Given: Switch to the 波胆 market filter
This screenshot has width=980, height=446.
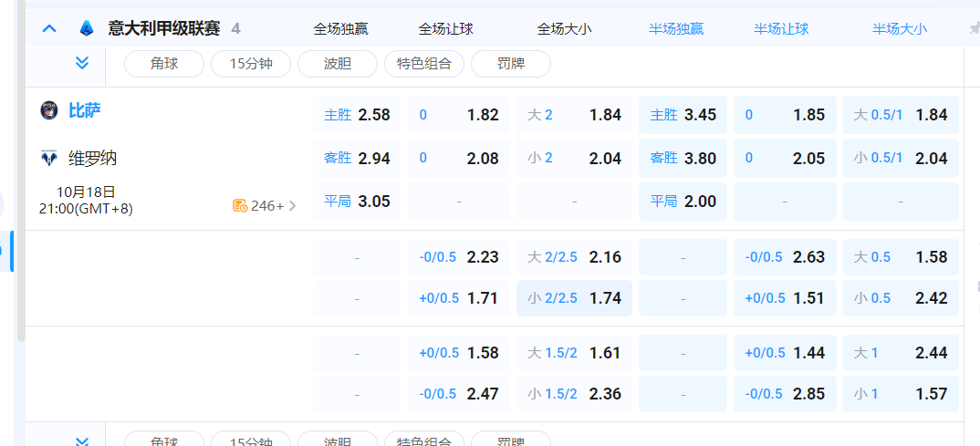Looking at the screenshot, I should click(x=338, y=64).
